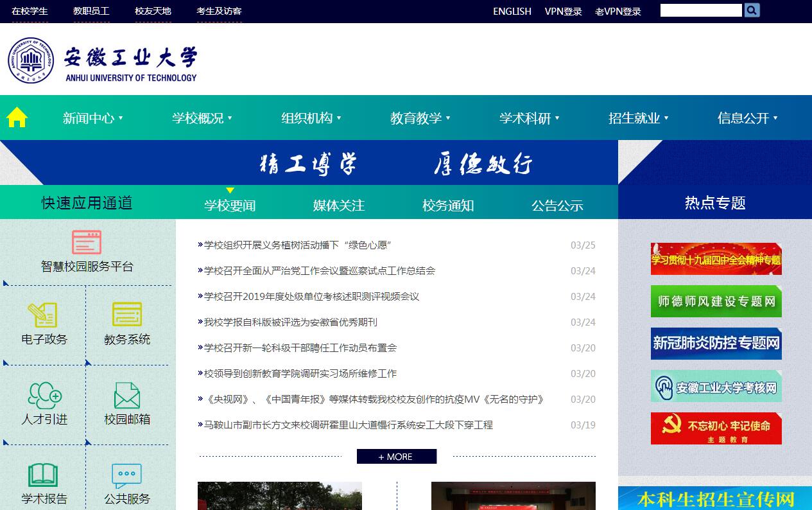Open news about 学校组织开展义务植树活动
This screenshot has width=812, height=510.
tap(297, 245)
